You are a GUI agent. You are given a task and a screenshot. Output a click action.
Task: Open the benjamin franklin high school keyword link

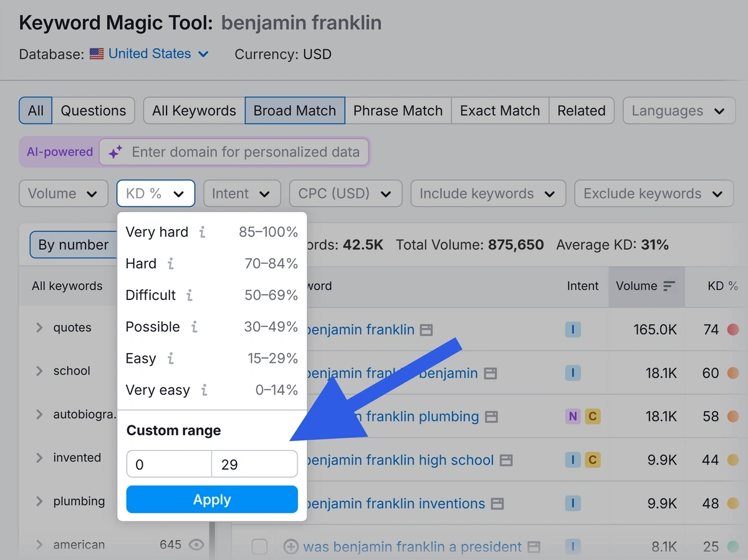(x=400, y=460)
